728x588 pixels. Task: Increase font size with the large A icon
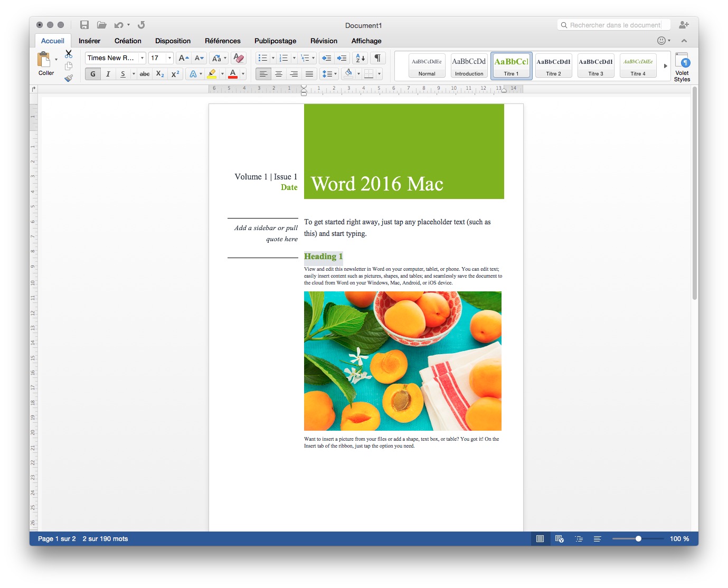click(x=183, y=58)
